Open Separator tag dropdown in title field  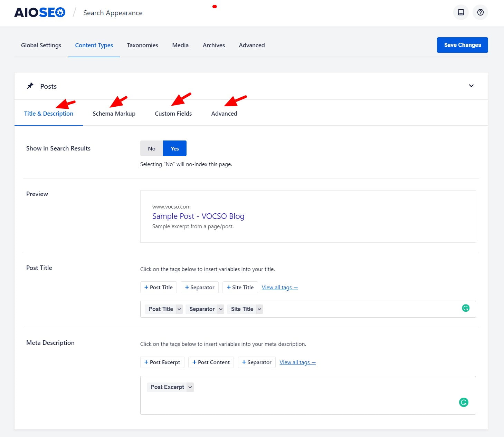[221, 309]
